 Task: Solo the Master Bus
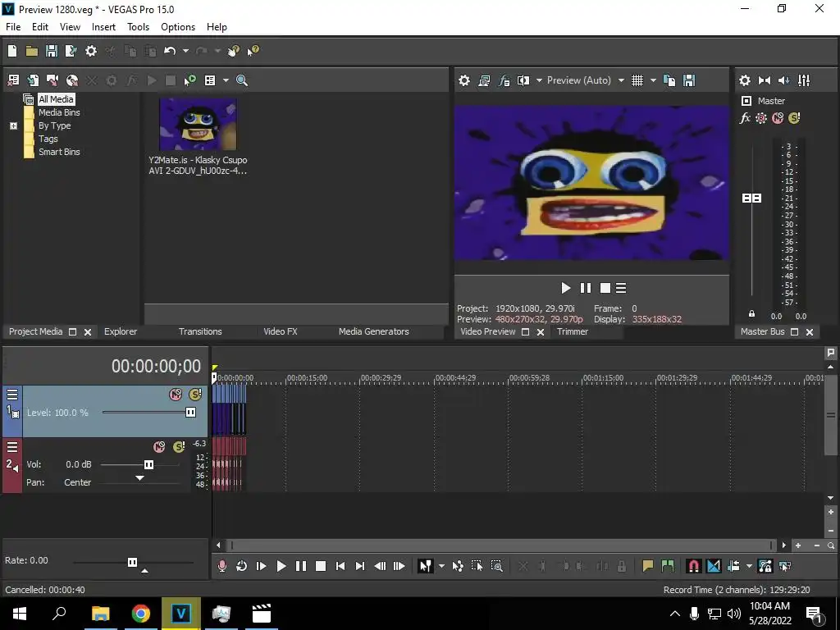click(x=794, y=118)
